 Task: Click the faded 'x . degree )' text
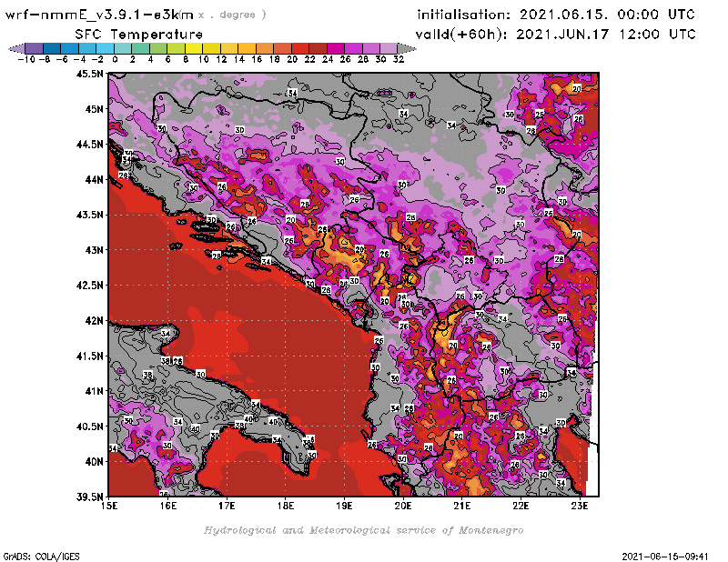[232, 15]
